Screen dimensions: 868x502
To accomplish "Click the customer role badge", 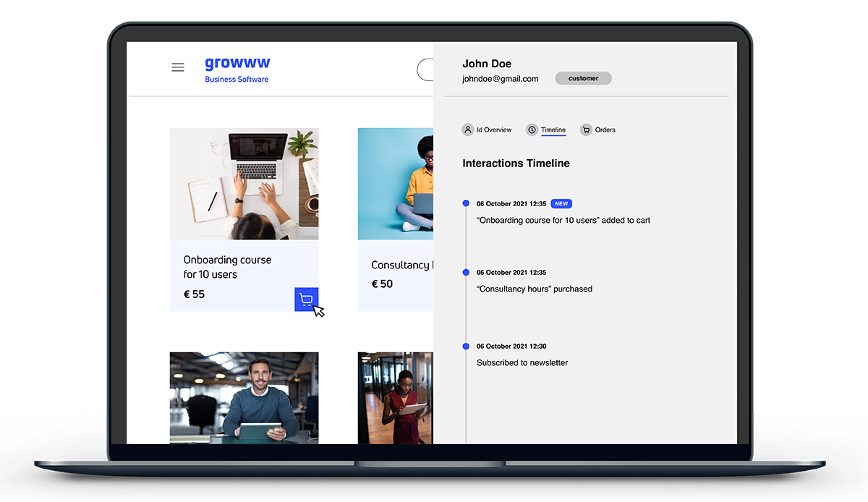I will click(x=583, y=78).
